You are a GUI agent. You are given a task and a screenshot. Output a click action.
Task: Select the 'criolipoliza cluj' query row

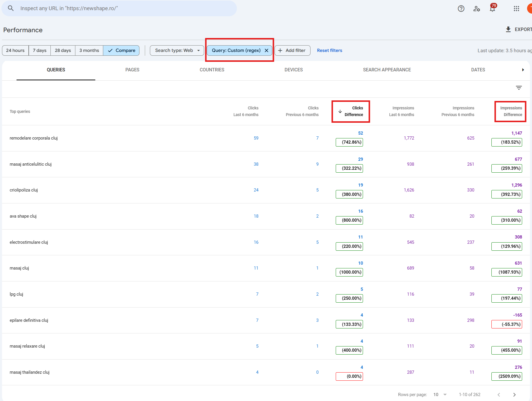click(x=266, y=190)
